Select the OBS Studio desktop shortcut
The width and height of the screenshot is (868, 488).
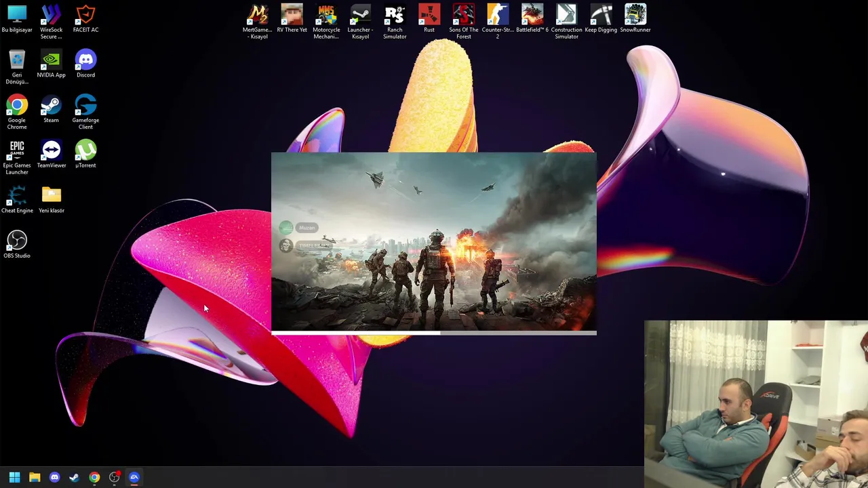point(17,245)
